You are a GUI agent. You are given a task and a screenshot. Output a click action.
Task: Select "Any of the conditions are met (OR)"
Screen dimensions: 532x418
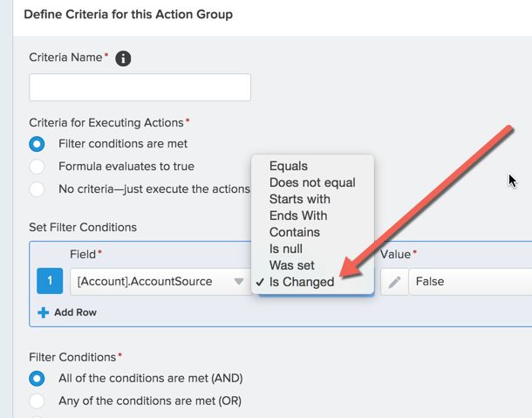37,401
